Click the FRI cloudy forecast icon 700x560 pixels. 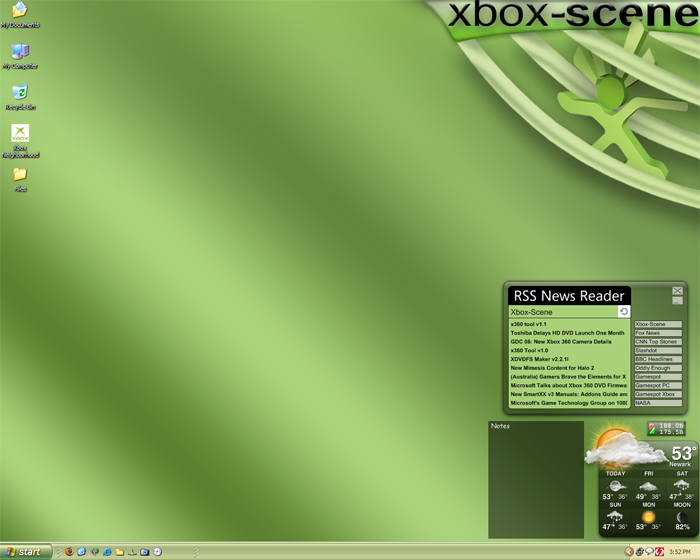tap(648, 486)
